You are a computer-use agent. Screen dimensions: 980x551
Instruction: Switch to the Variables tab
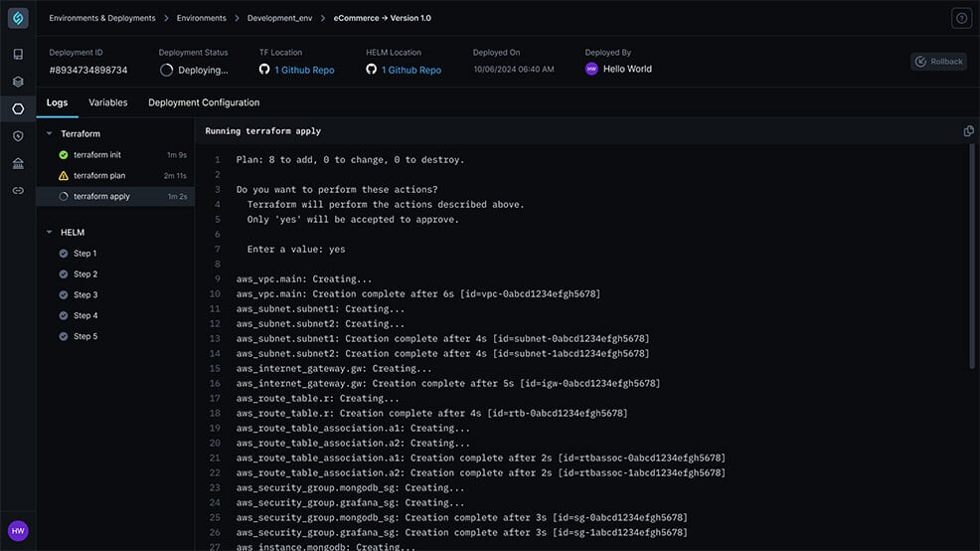click(108, 102)
